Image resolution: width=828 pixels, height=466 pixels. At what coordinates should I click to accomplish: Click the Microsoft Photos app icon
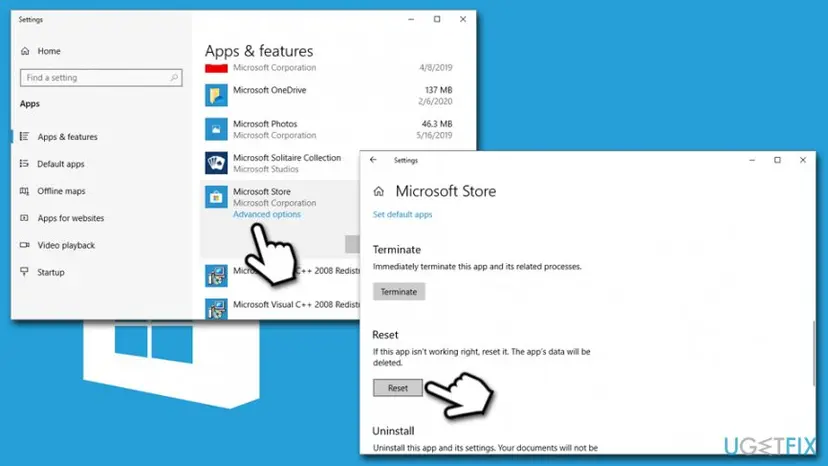click(x=217, y=129)
